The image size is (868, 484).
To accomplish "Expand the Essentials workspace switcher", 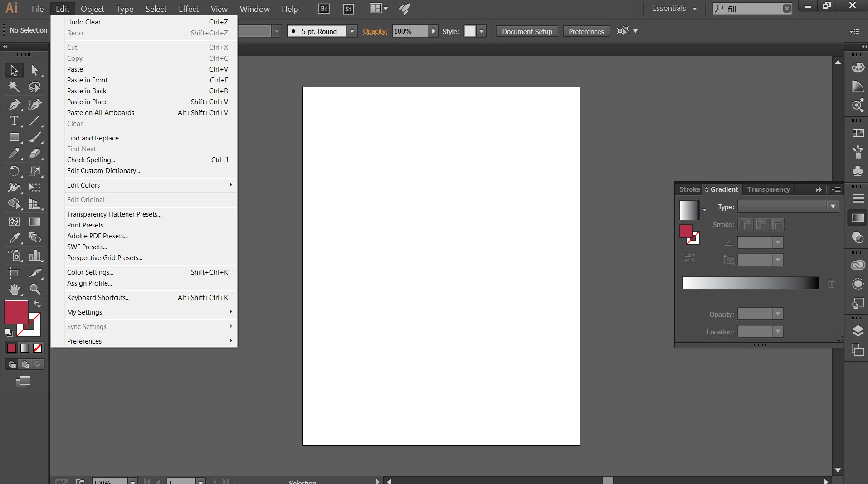I will (674, 9).
